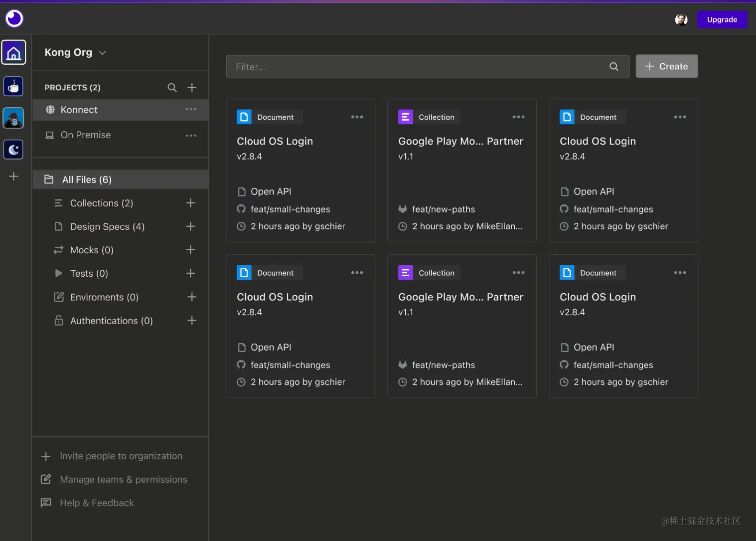The image size is (756, 541).
Task: Show All Files (6)
Action: tap(121, 180)
